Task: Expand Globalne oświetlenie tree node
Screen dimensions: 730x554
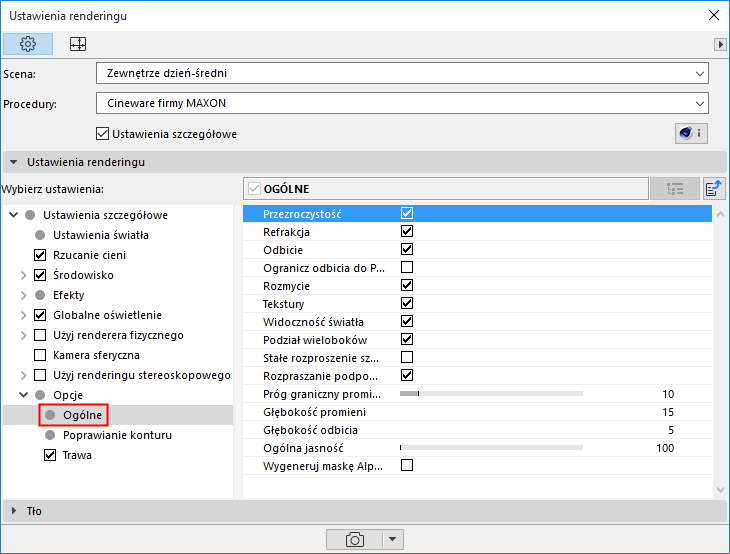Action: (x=23, y=315)
